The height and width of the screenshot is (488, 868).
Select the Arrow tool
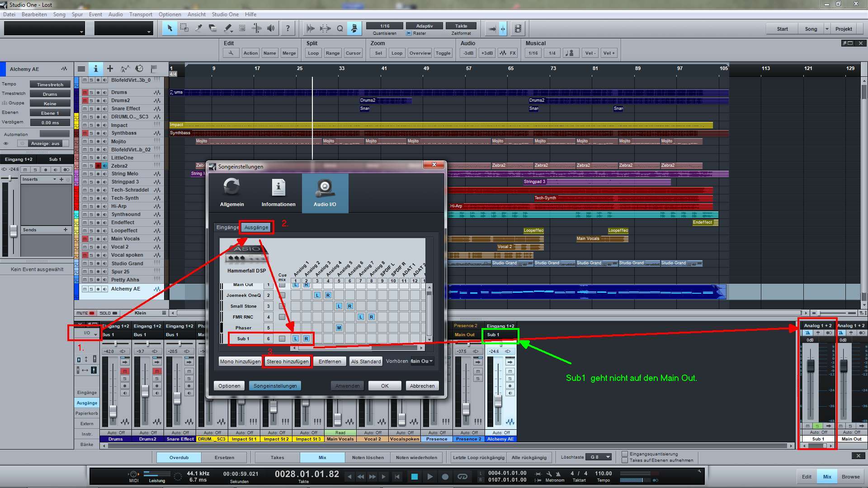(170, 28)
